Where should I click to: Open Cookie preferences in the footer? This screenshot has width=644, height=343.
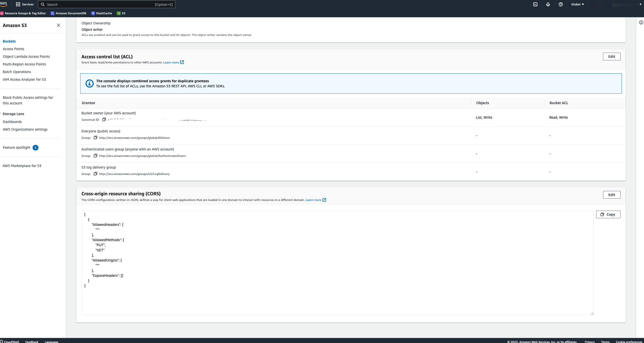coord(629,341)
